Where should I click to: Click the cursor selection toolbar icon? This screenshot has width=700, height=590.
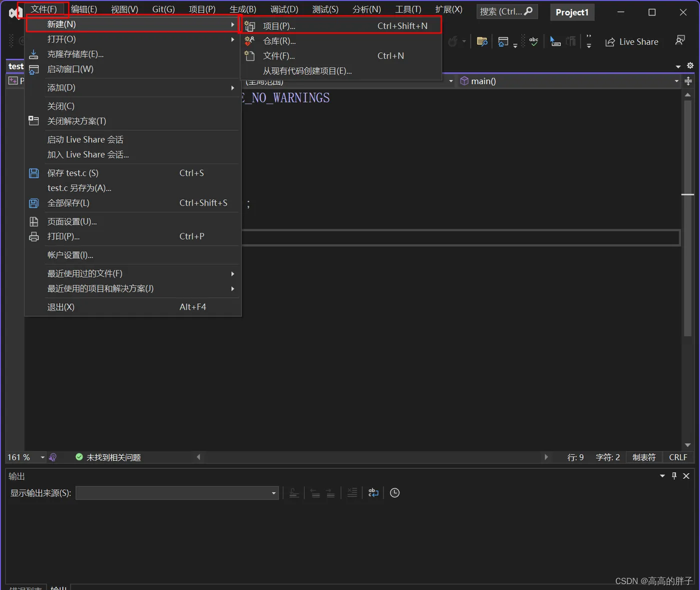(x=555, y=42)
